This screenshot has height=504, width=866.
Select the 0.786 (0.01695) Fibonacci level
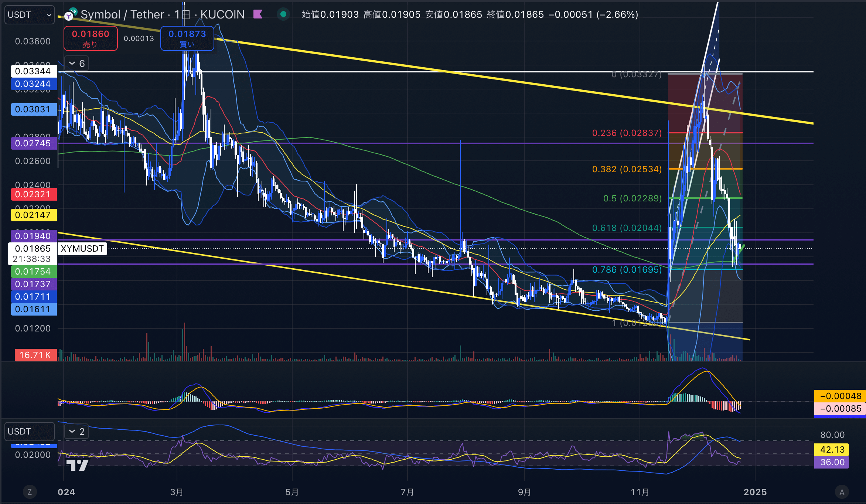(627, 270)
